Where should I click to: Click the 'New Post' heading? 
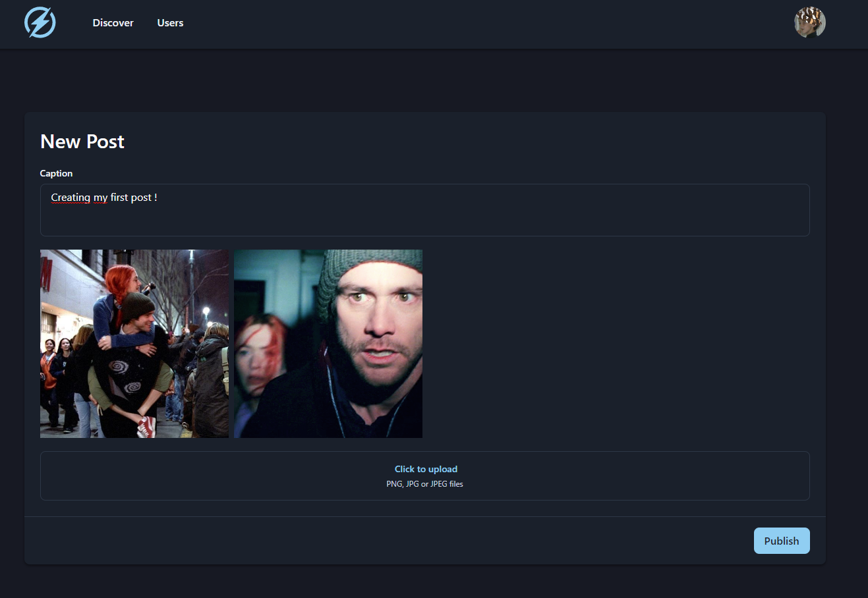(82, 142)
